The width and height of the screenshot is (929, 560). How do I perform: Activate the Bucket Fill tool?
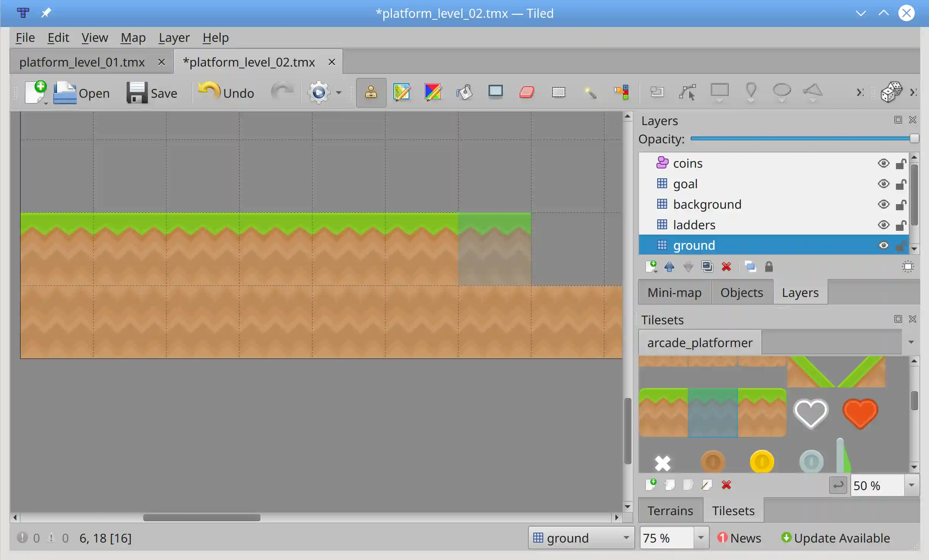pyautogui.click(x=465, y=92)
